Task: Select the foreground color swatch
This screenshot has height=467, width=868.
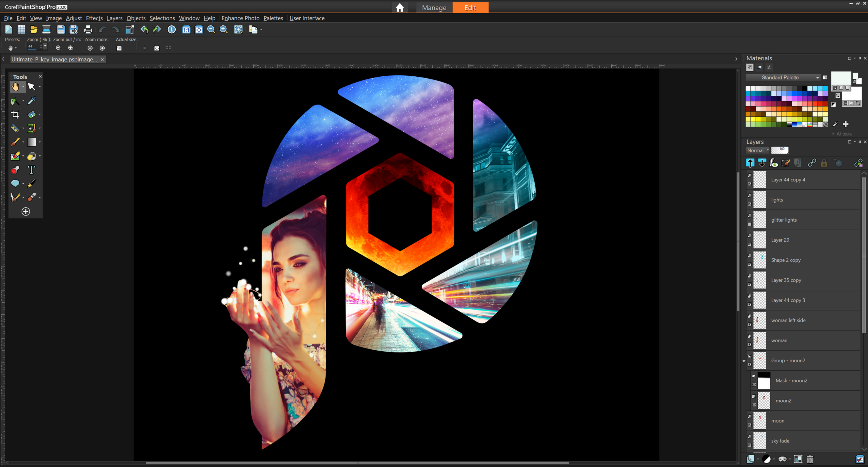Action: [841, 79]
